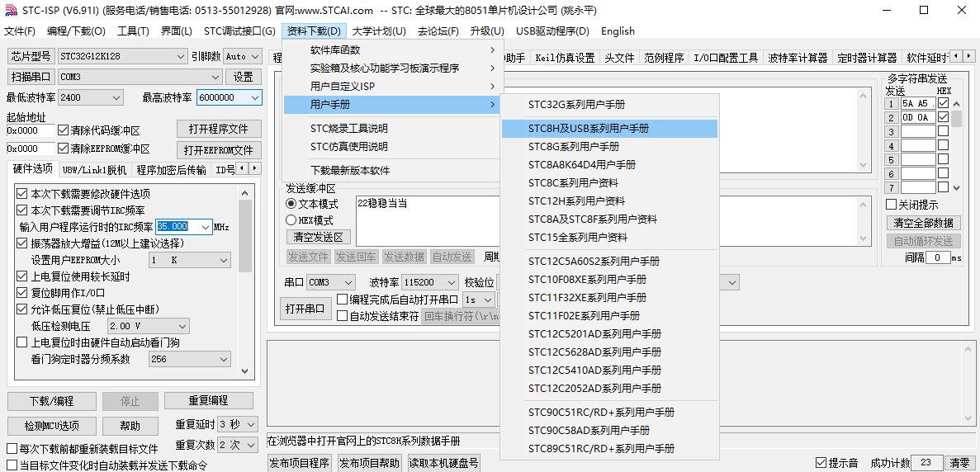
Task: Open 看门狗定时器分频系数 256 dropdown
Action: [189, 359]
